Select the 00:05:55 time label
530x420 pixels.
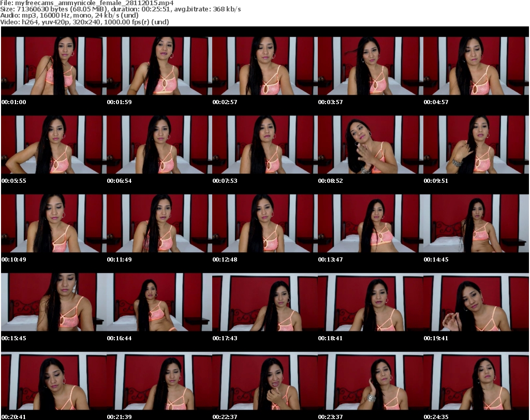coord(14,181)
